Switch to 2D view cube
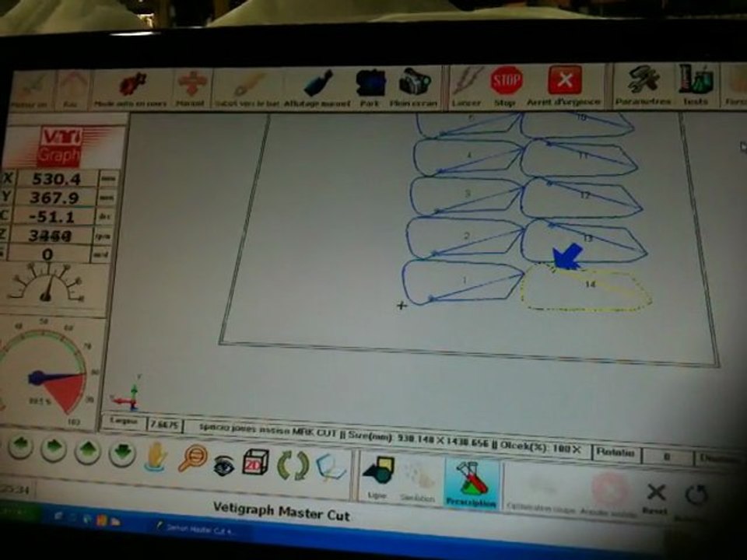This screenshot has height=560, width=747. point(255,462)
